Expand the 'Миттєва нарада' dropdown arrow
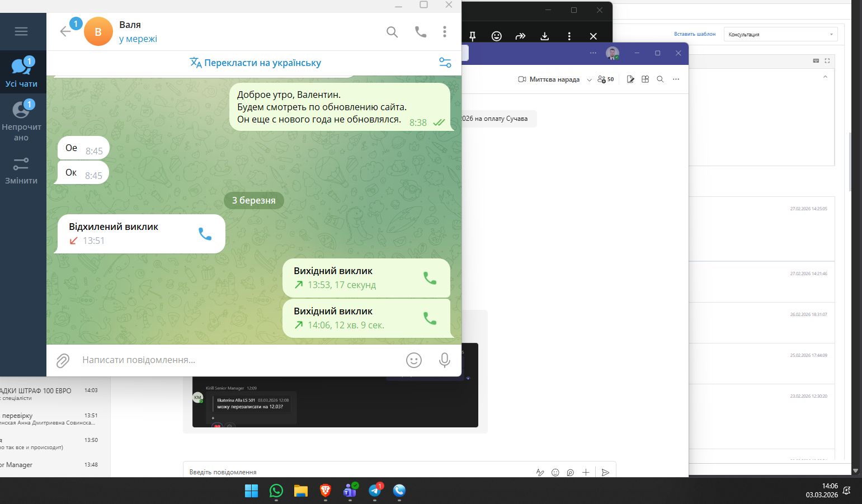Screen dimensions: 862x504 click(x=589, y=79)
